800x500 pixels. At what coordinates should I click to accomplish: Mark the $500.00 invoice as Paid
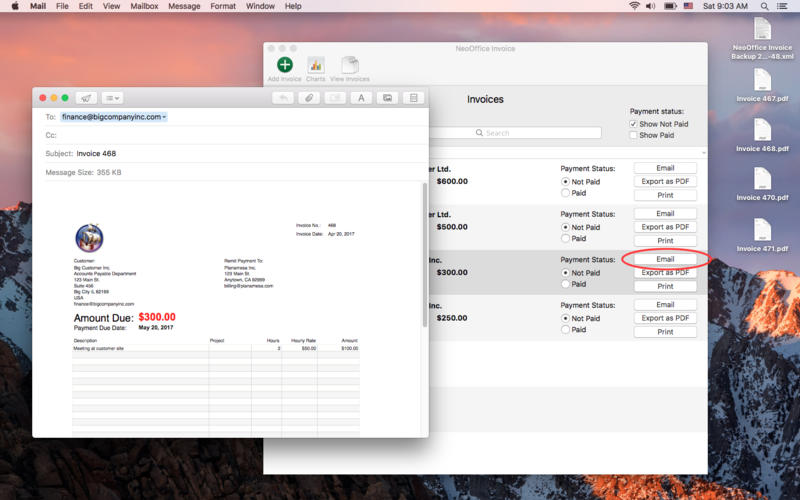(565, 238)
